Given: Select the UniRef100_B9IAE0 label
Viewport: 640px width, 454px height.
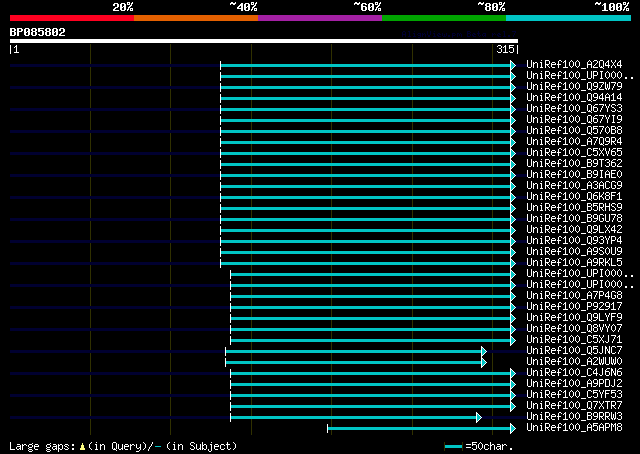Looking at the screenshot, I should pos(574,175).
